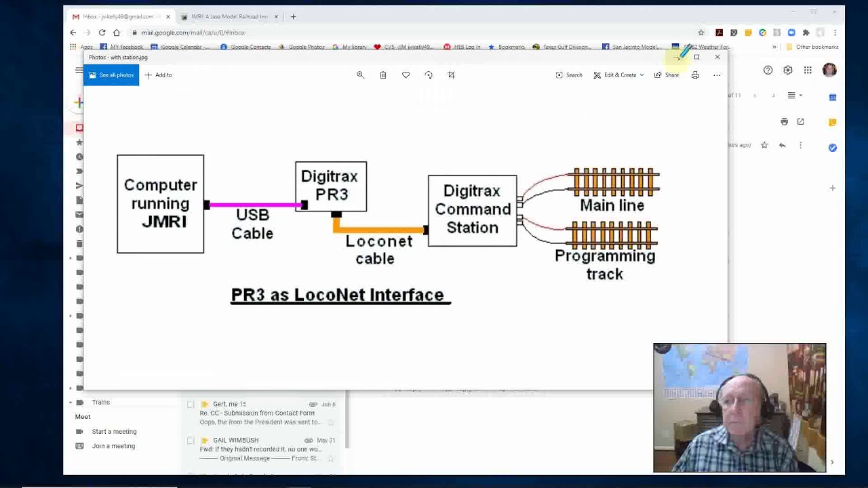
Task: Star the open Gmail message
Action: [x=764, y=145]
